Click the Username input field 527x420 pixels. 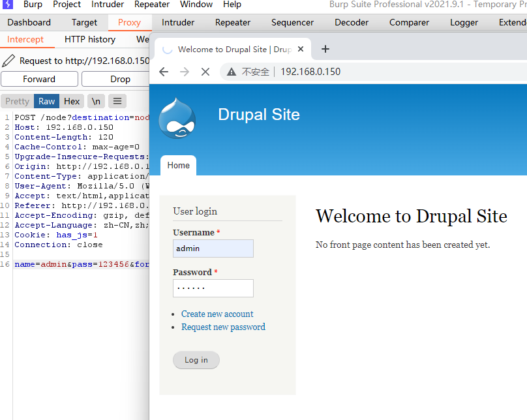click(213, 248)
